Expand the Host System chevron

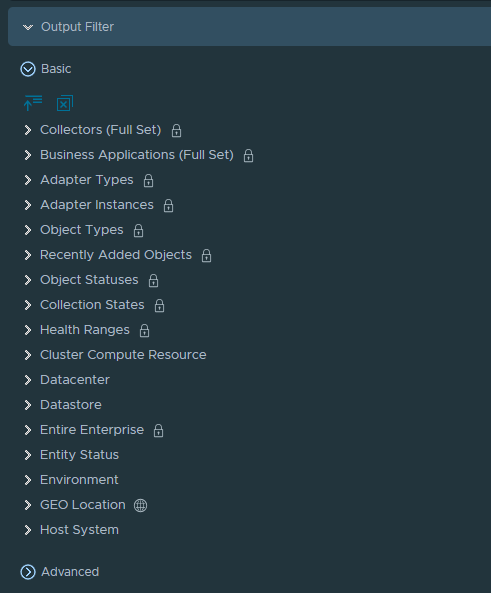[x=28, y=530]
